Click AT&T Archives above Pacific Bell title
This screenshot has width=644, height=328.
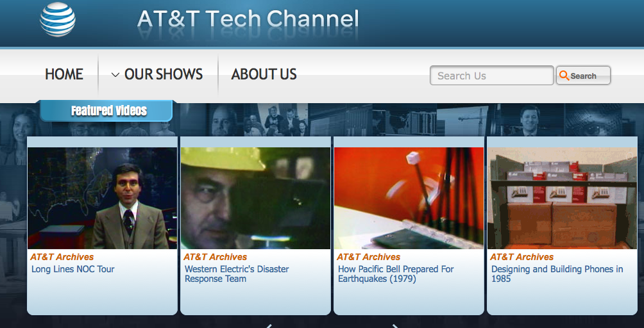coord(368,257)
